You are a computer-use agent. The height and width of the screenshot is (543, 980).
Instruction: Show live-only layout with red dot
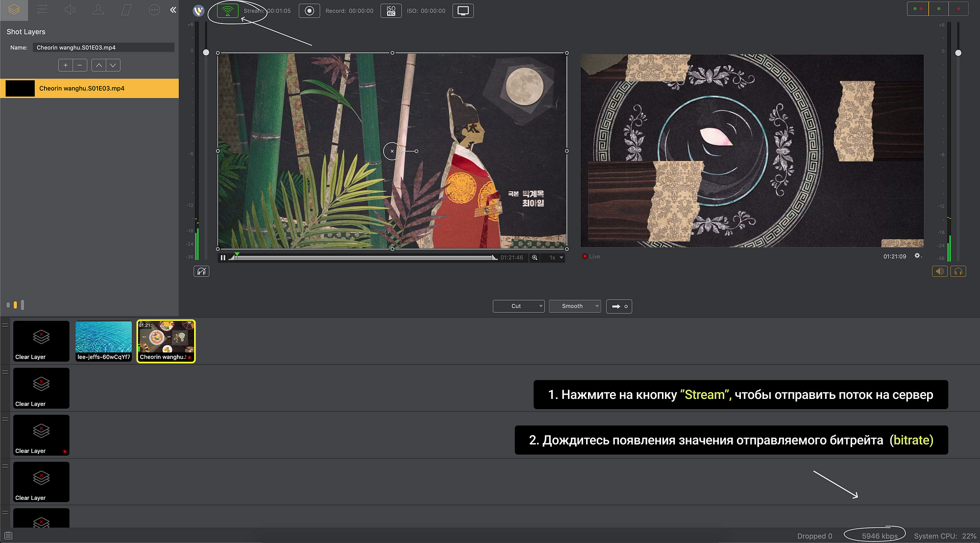pyautogui.click(x=958, y=9)
